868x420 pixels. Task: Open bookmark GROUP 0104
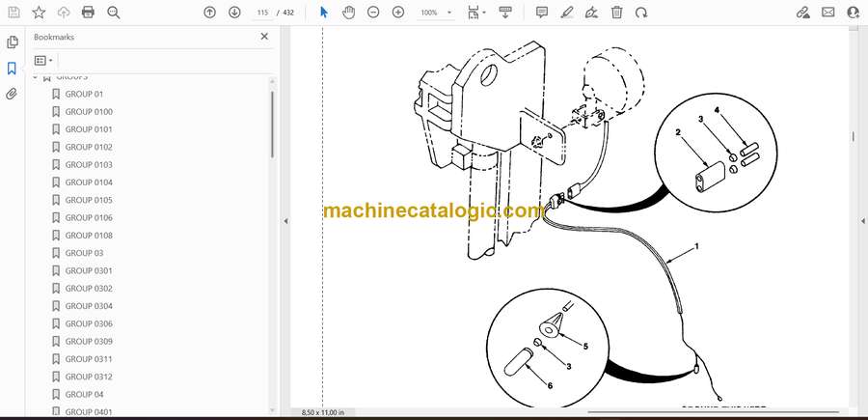click(89, 182)
